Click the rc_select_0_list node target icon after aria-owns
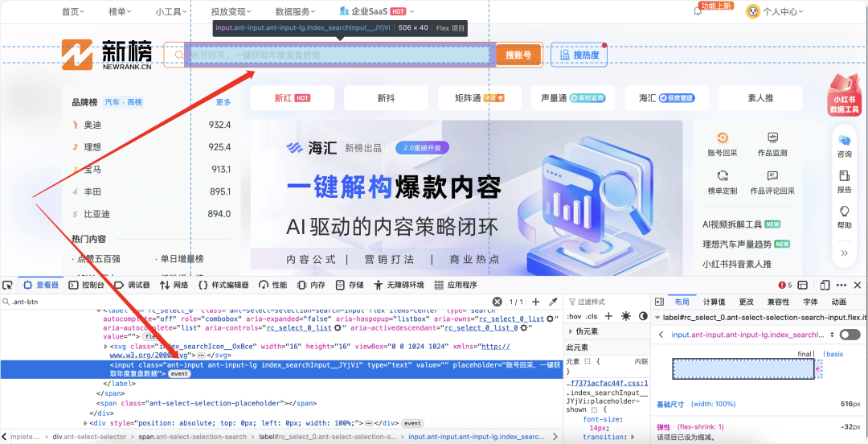868x444 pixels. pos(550,319)
